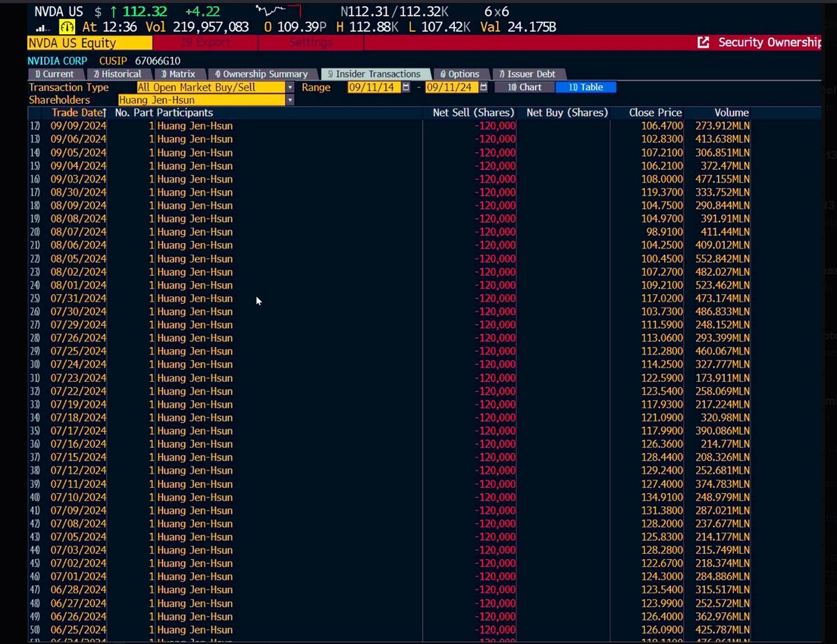Screen dimensions: 837x644
Task: Open calendar picker for start date 09/11/14
Action: pyautogui.click(x=406, y=87)
